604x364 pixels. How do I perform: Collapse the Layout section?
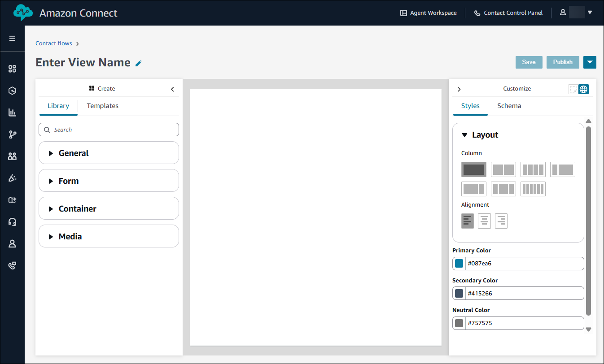tap(465, 134)
